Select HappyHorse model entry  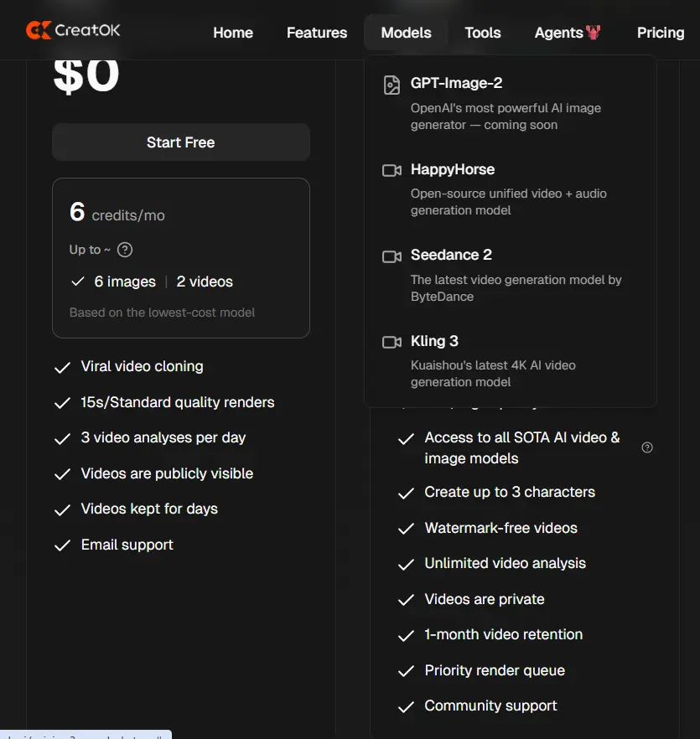pos(511,189)
